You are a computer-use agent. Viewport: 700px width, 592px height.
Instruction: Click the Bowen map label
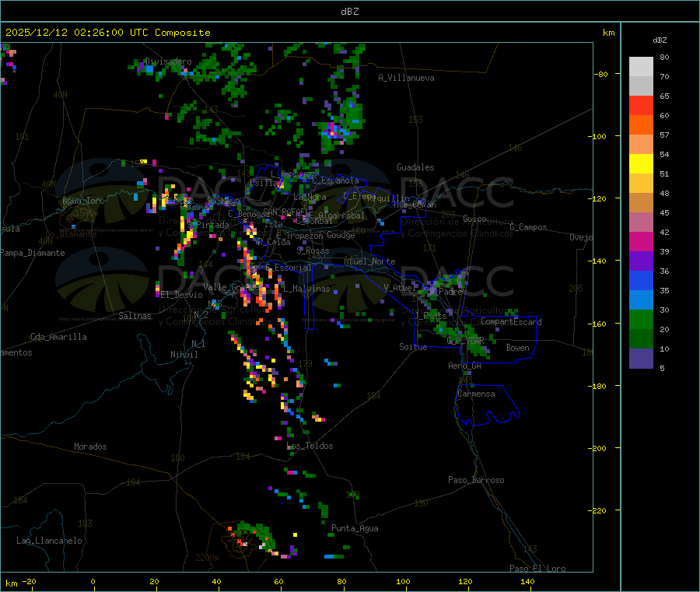click(517, 348)
